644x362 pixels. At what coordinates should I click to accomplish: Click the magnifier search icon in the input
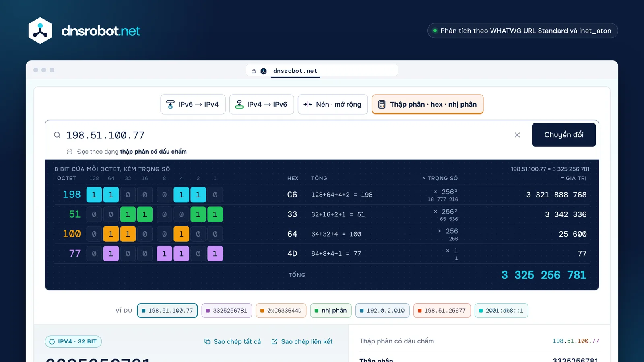click(58, 135)
